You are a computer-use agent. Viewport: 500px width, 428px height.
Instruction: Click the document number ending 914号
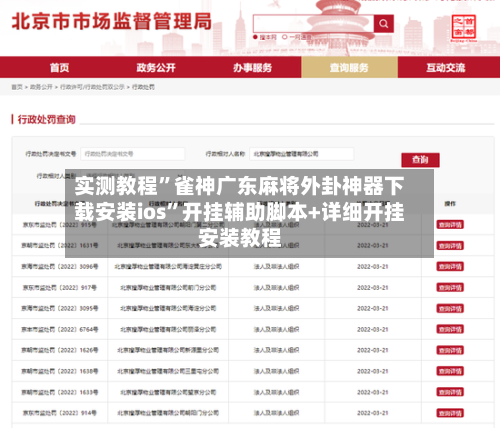pos(60,413)
